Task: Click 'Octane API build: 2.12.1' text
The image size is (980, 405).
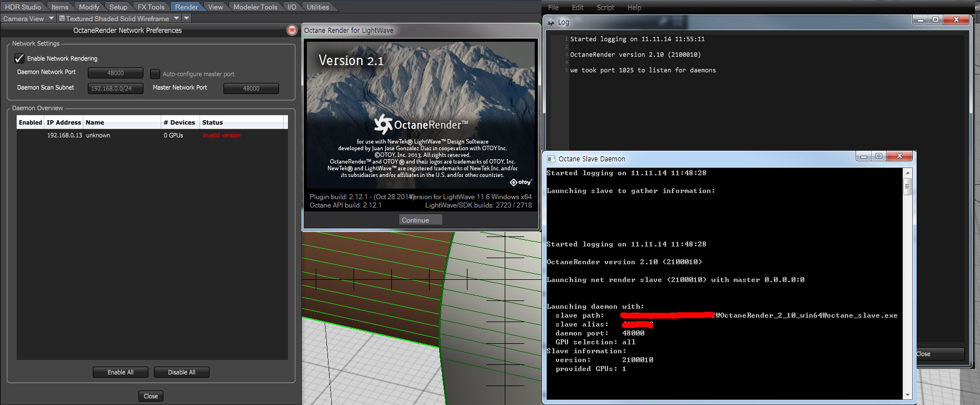Action: pyautogui.click(x=345, y=205)
